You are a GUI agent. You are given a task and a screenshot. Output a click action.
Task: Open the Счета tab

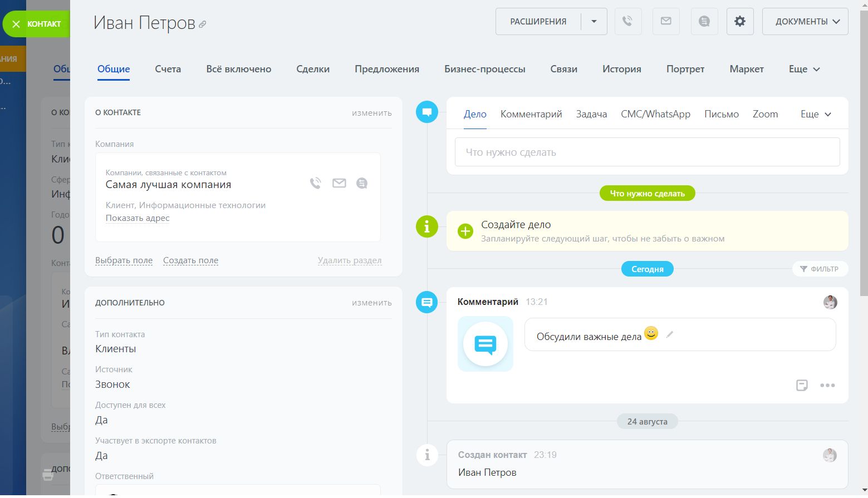click(168, 69)
